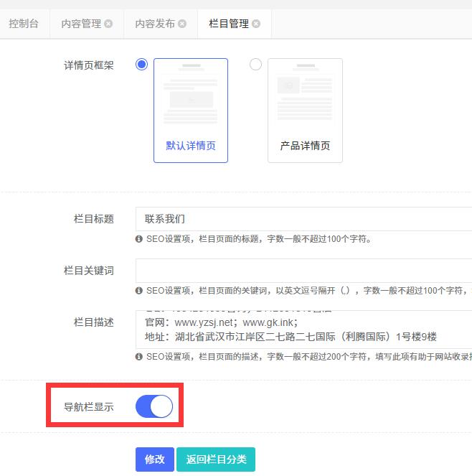
Task: Close the 内容管理 tab
Action: (x=108, y=24)
